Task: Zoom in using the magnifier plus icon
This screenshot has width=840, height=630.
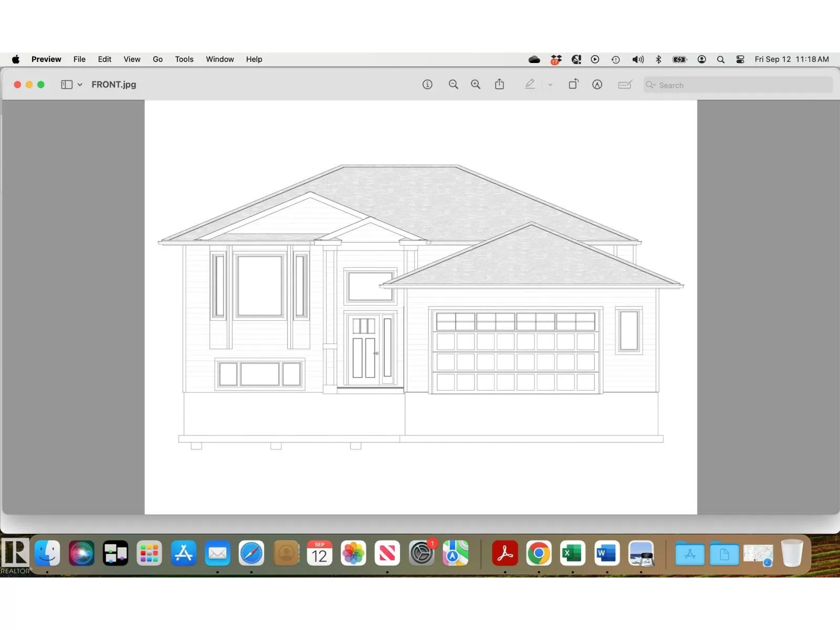Action: pyautogui.click(x=476, y=85)
